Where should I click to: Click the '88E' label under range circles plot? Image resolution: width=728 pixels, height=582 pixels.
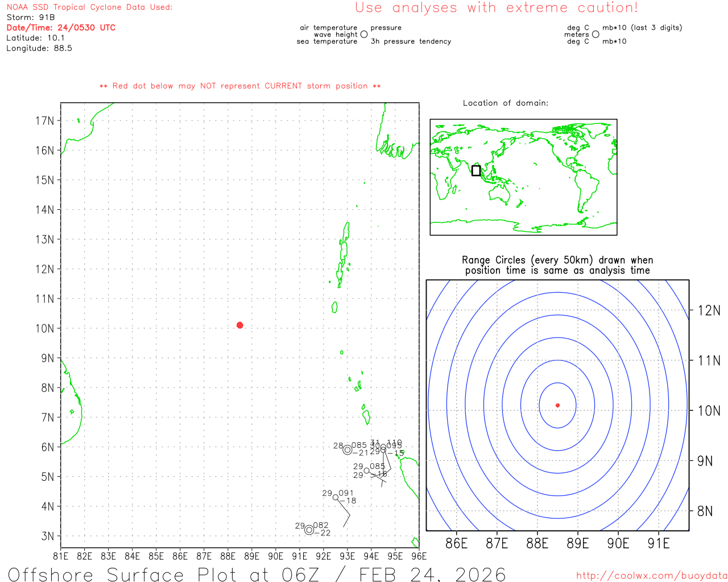[x=537, y=543]
